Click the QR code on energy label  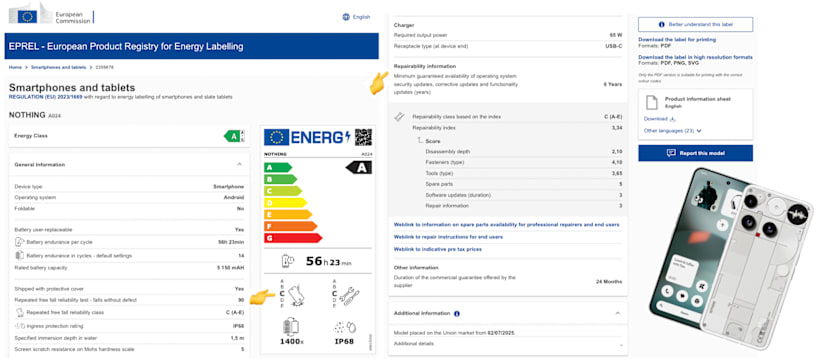point(363,137)
